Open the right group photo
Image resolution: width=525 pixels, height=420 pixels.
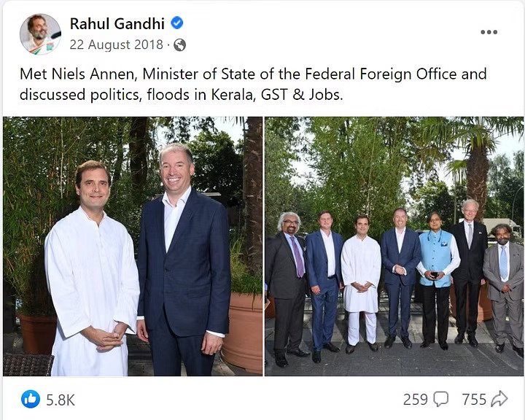click(x=394, y=246)
